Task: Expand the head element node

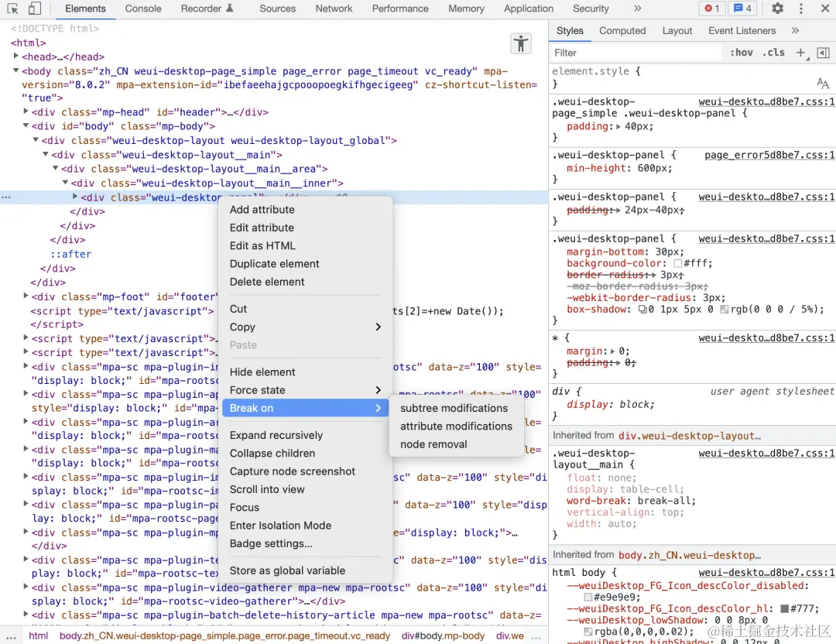Action: pyautogui.click(x=16, y=56)
